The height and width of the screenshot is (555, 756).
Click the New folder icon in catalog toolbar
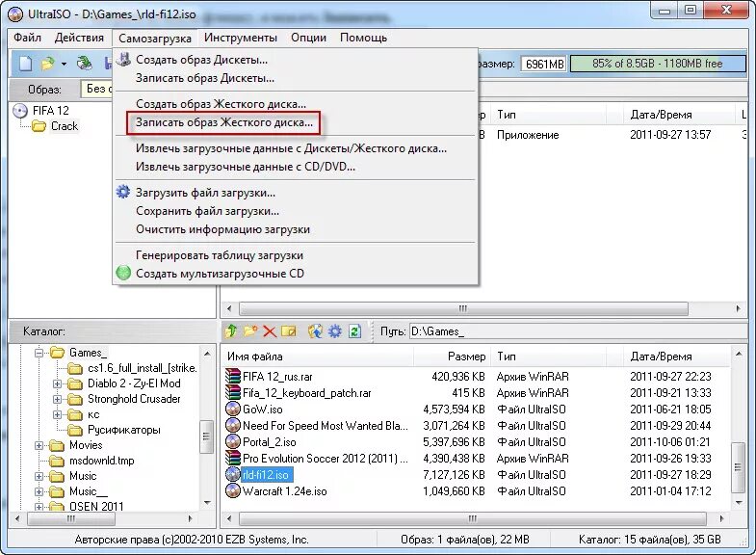tap(250, 331)
